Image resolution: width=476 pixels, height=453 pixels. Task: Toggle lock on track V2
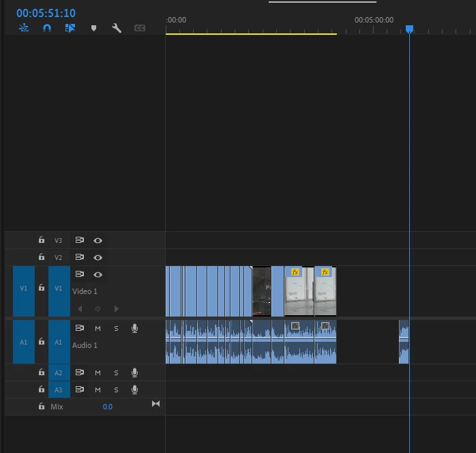(x=42, y=257)
